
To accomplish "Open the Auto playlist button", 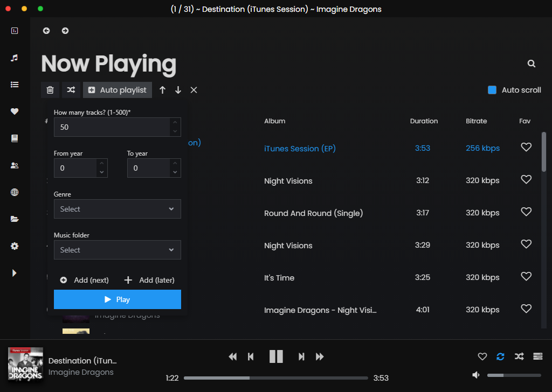I will (x=117, y=90).
